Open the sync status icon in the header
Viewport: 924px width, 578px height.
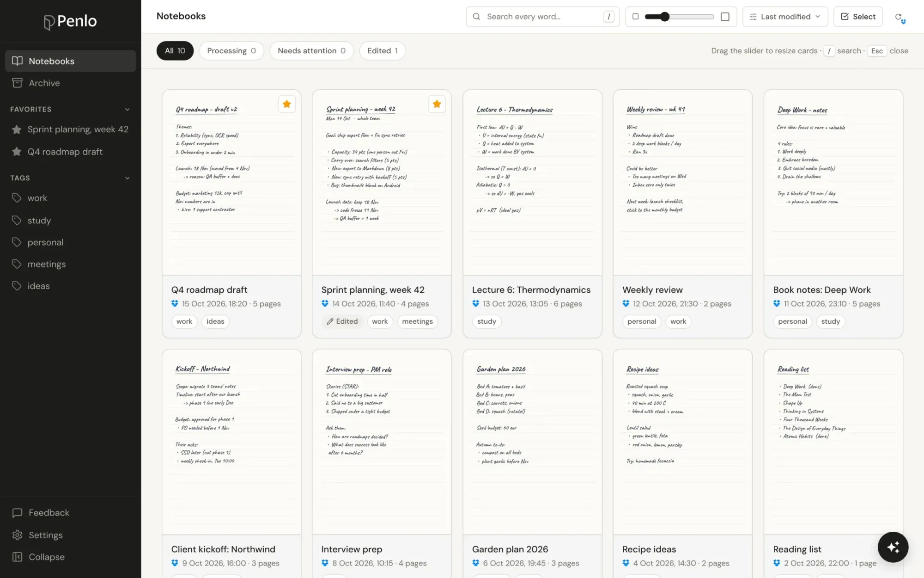click(x=900, y=17)
